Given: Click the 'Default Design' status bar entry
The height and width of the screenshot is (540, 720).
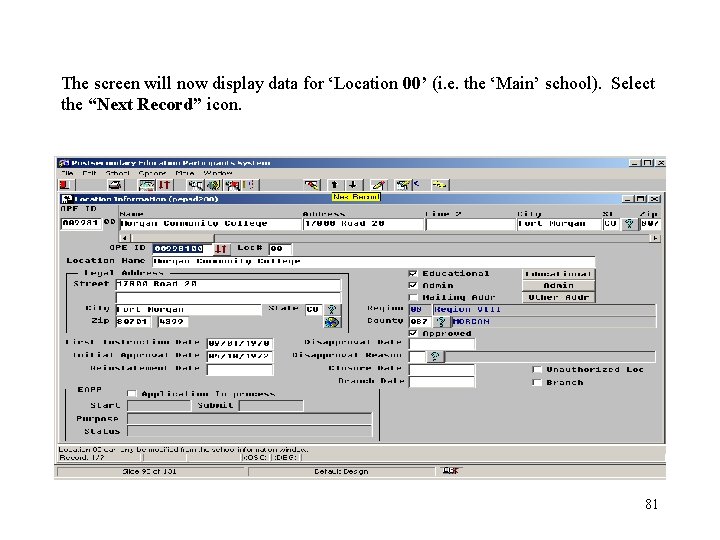Looking at the screenshot, I should pyautogui.click(x=341, y=472).
